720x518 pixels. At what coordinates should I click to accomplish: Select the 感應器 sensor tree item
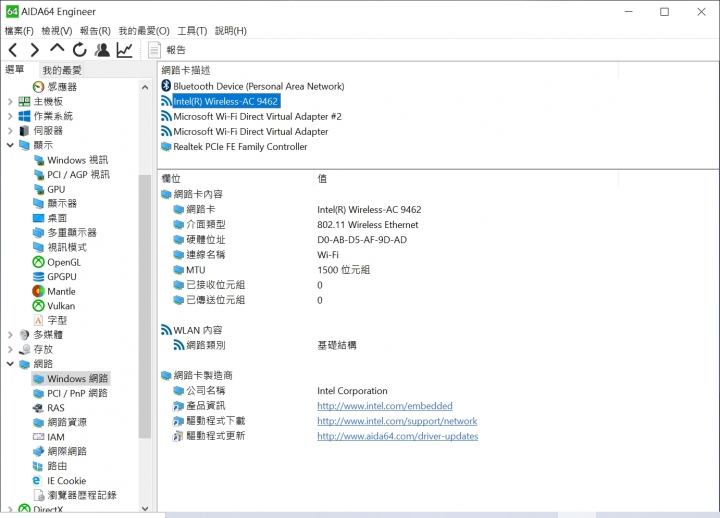tap(55, 87)
